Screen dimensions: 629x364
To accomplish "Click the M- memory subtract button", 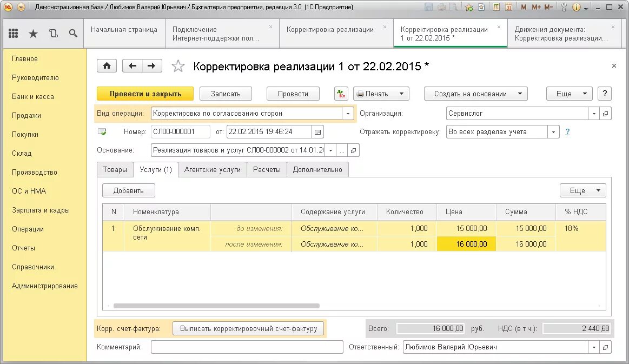I will tap(548, 7).
